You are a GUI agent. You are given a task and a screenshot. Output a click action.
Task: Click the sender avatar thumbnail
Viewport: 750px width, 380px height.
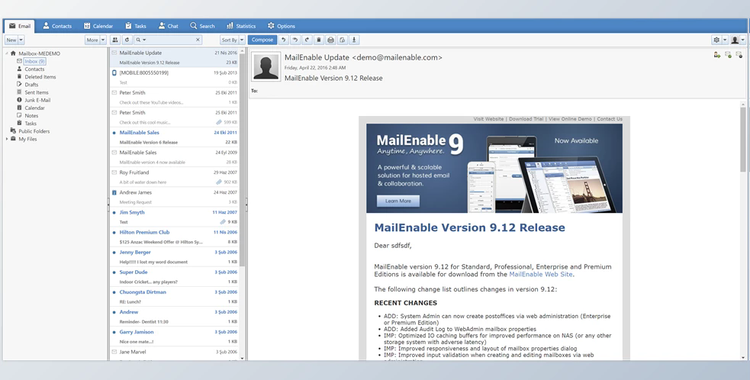266,67
